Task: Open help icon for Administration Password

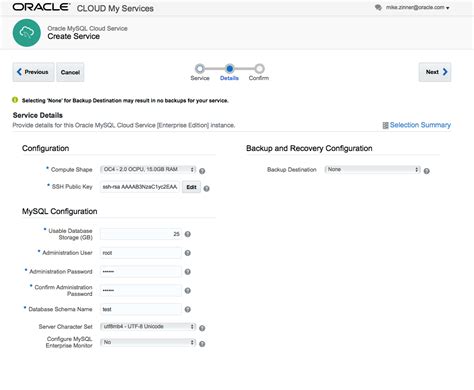Action: pyautogui.click(x=188, y=272)
